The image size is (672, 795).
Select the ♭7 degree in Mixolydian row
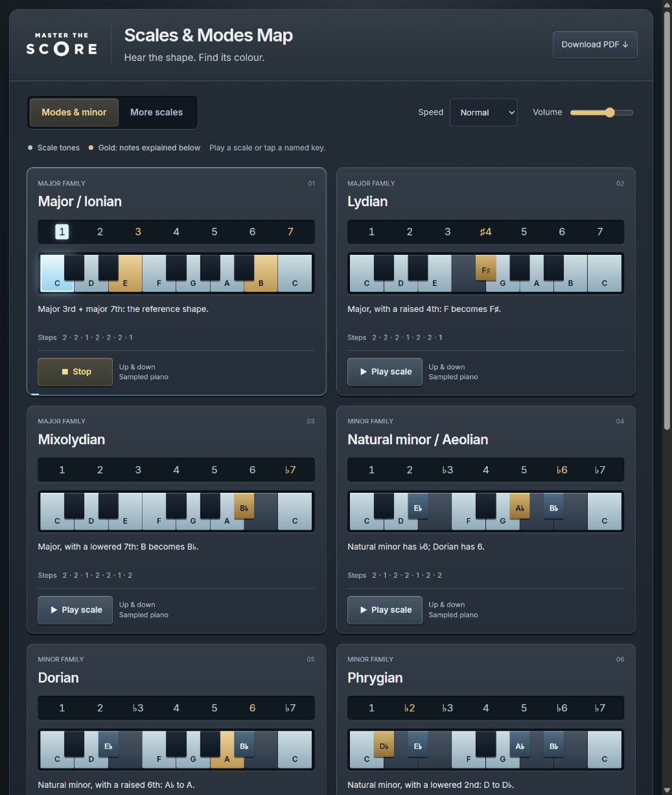[x=290, y=469]
